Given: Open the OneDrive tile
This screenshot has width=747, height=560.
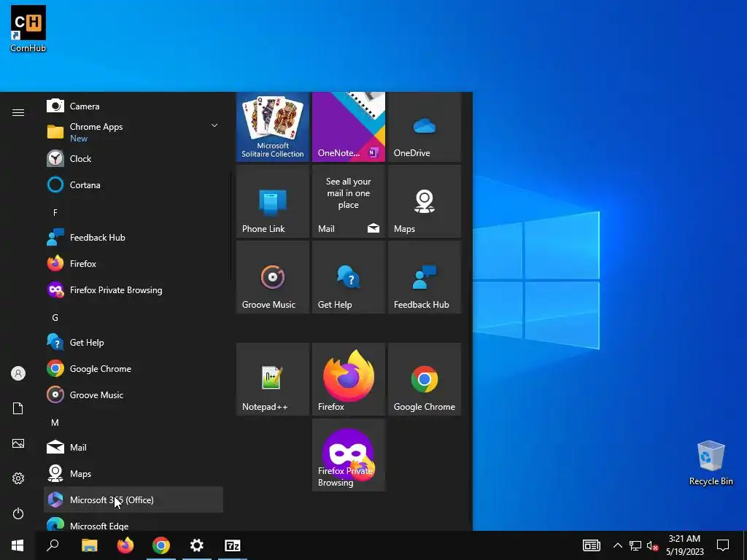Looking at the screenshot, I should pyautogui.click(x=425, y=127).
